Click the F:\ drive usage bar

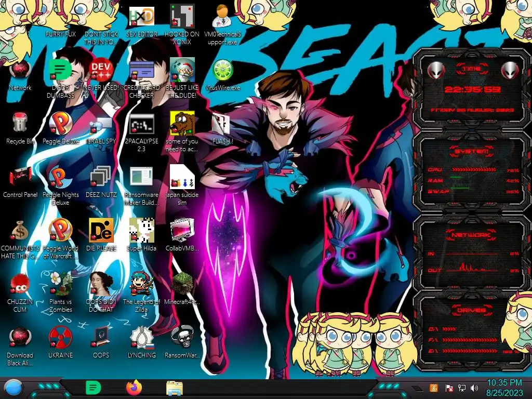click(x=470, y=340)
